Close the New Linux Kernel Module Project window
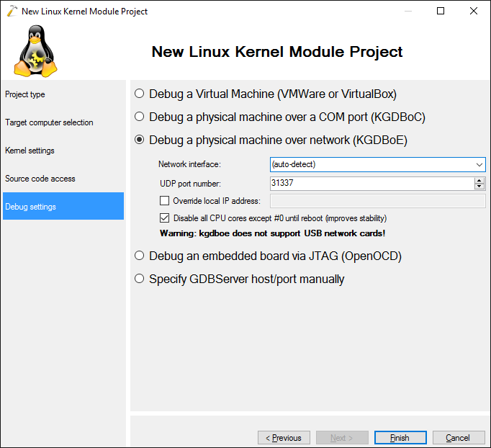 point(474,11)
